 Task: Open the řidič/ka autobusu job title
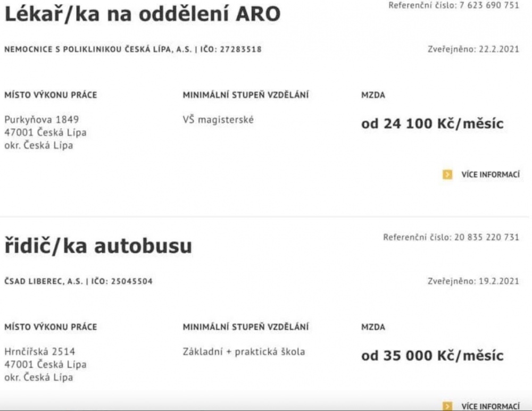(x=98, y=246)
